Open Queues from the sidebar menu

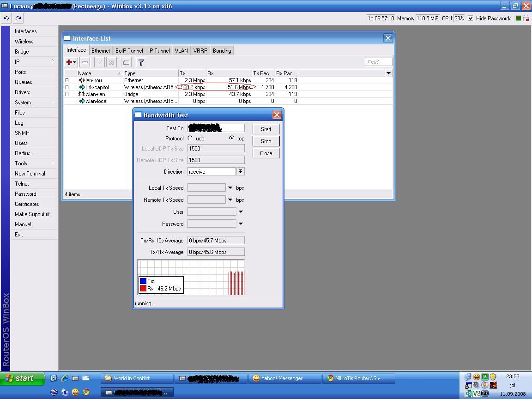coord(24,82)
